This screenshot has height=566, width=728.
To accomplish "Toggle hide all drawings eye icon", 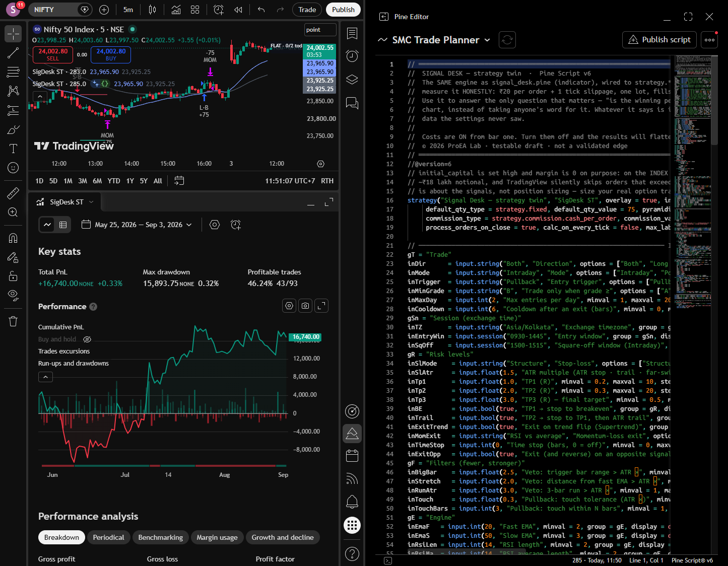I will pyautogui.click(x=13, y=295).
